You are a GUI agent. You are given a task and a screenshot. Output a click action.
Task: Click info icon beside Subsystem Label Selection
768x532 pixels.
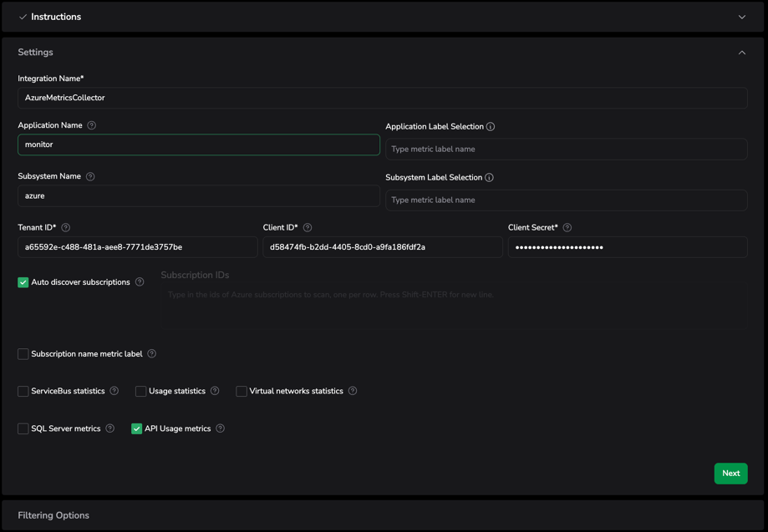(489, 178)
